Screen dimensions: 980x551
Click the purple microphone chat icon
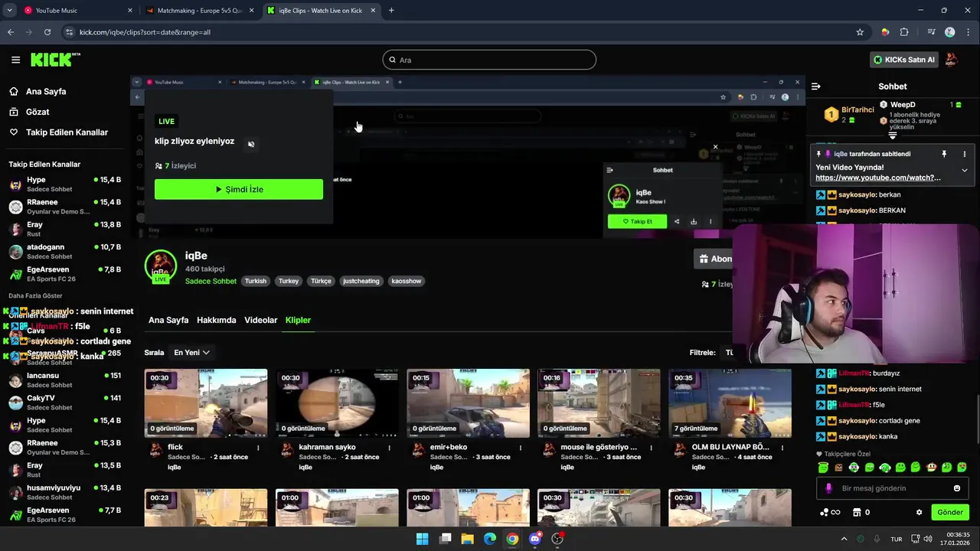[828, 488]
